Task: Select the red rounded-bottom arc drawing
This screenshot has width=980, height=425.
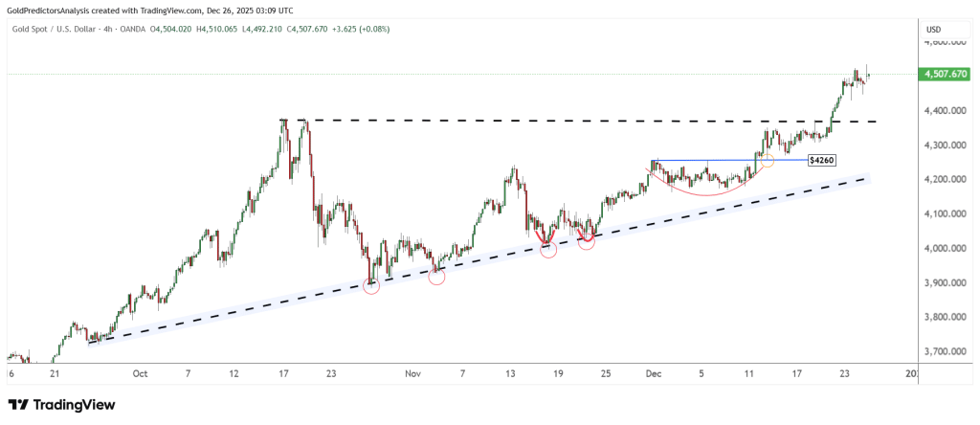Action: pyautogui.click(x=703, y=192)
